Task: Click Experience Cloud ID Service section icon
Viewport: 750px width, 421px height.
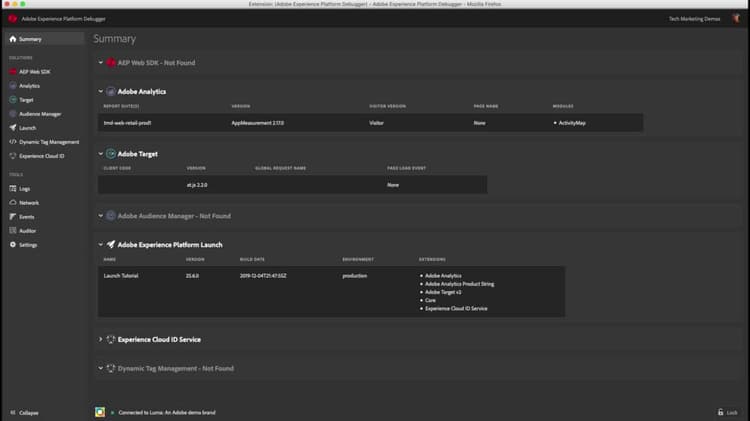Action: [110, 339]
